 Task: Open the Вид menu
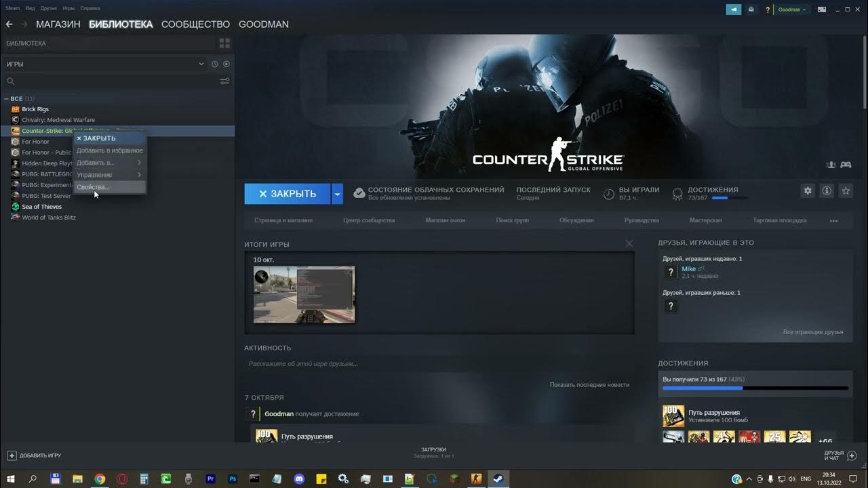30,8
